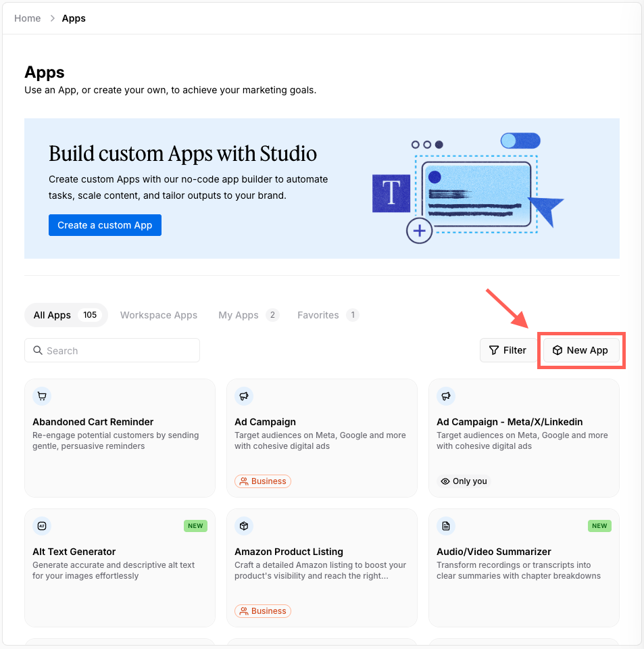
Task: Click the eye icon beside Only you
Action: (x=445, y=481)
